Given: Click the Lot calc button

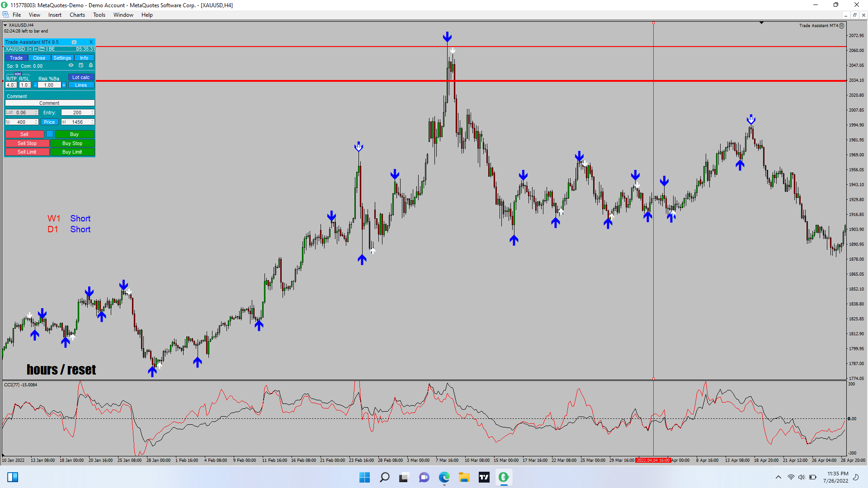Looking at the screenshot, I should point(81,77).
